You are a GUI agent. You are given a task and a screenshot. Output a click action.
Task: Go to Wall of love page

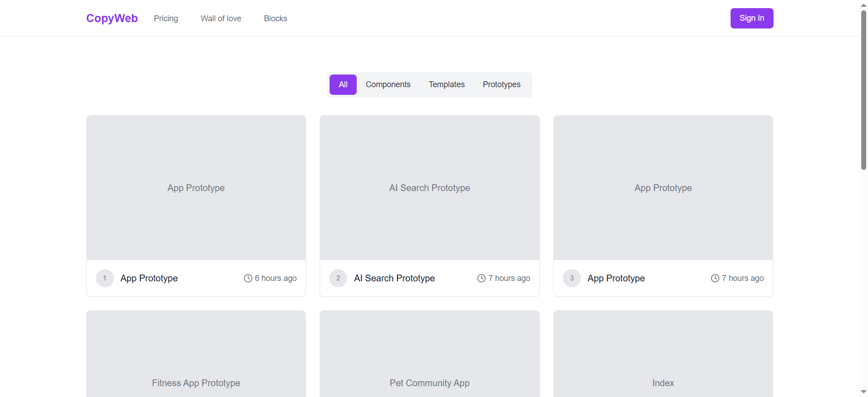(221, 19)
